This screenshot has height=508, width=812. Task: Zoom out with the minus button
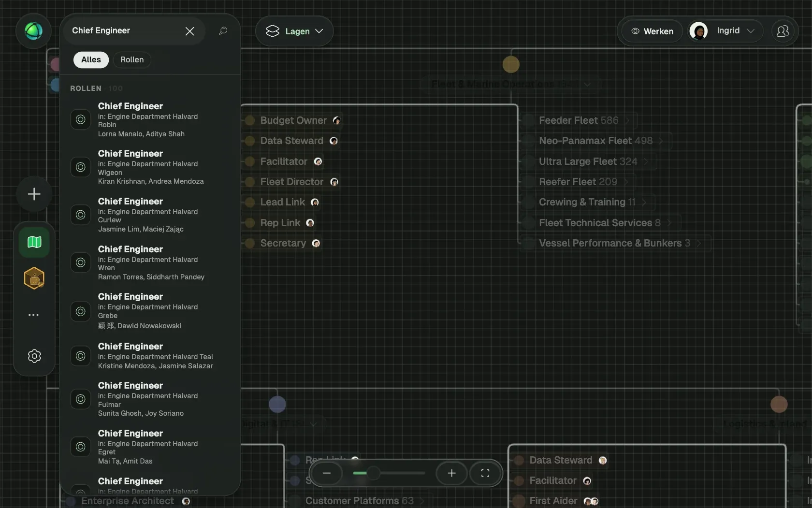point(327,473)
